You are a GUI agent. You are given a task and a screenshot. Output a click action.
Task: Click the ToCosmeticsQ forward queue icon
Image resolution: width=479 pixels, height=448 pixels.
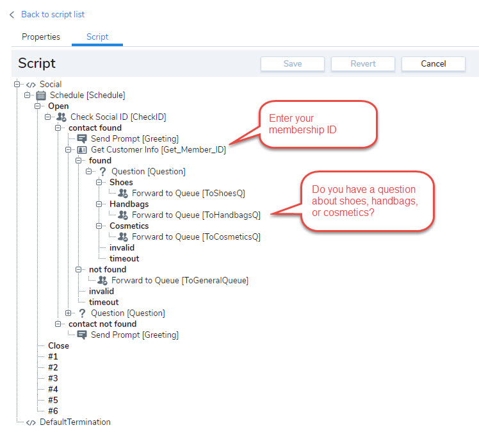pyautogui.click(x=123, y=236)
